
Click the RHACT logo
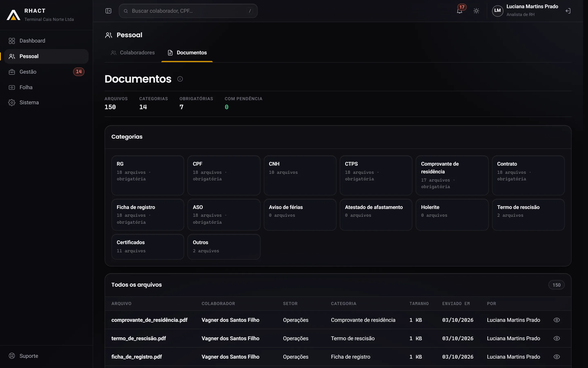(x=13, y=15)
